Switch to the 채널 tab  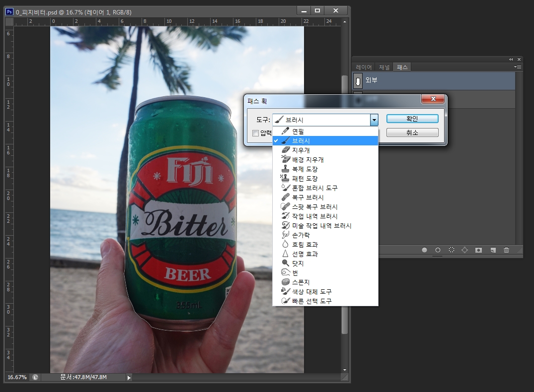[x=384, y=67]
